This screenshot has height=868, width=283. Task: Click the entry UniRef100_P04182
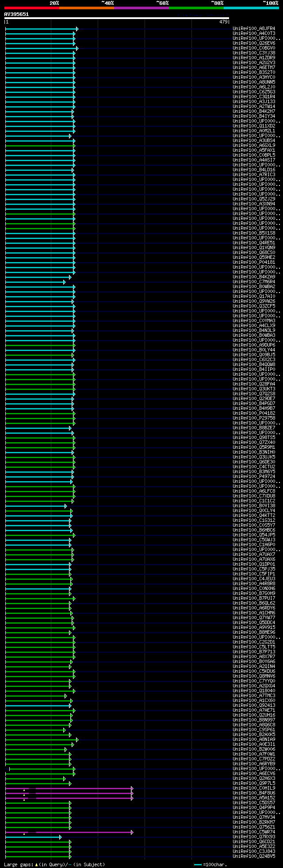tap(254, 413)
